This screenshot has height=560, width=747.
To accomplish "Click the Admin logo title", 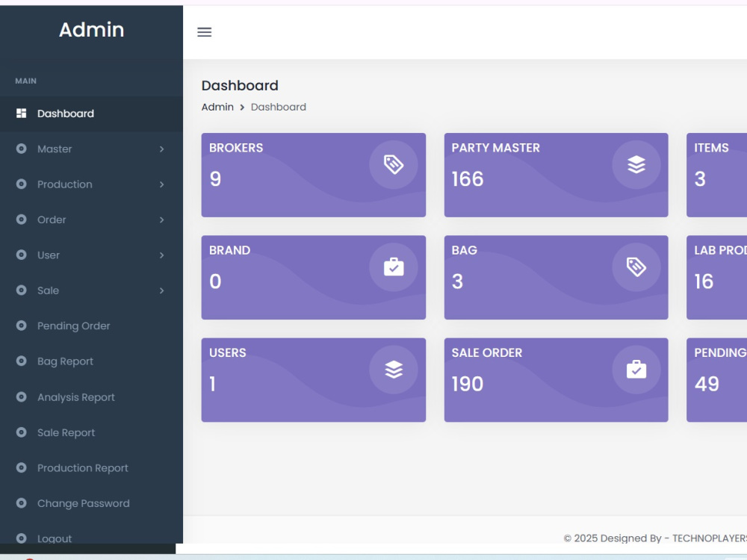I will click(x=91, y=30).
